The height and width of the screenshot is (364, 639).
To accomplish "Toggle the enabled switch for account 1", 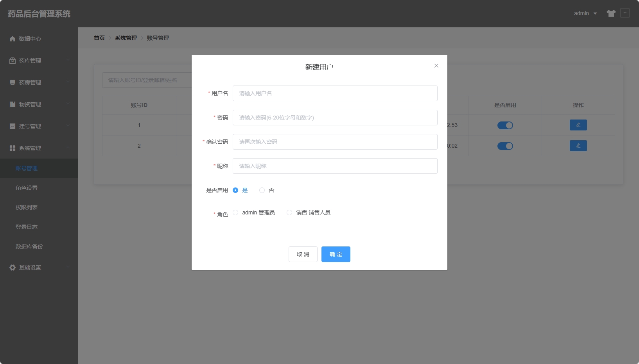I will pos(505,125).
